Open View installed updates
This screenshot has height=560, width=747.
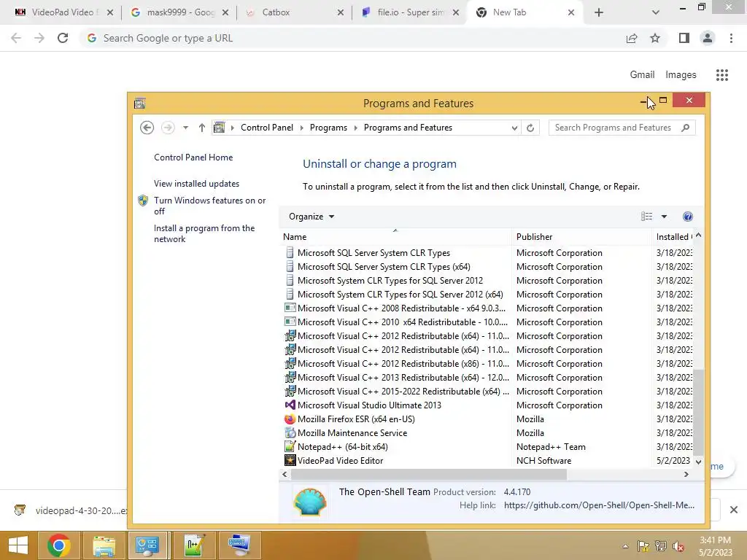(x=196, y=183)
